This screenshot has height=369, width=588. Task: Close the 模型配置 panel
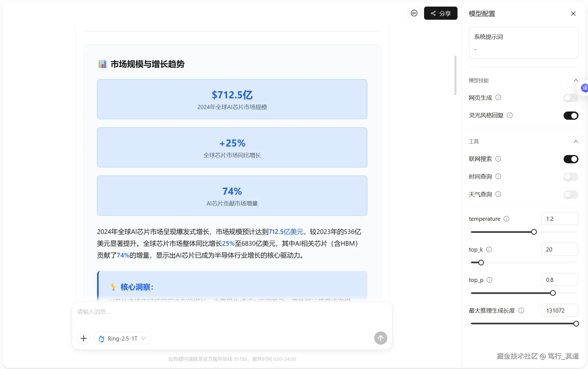tap(573, 14)
